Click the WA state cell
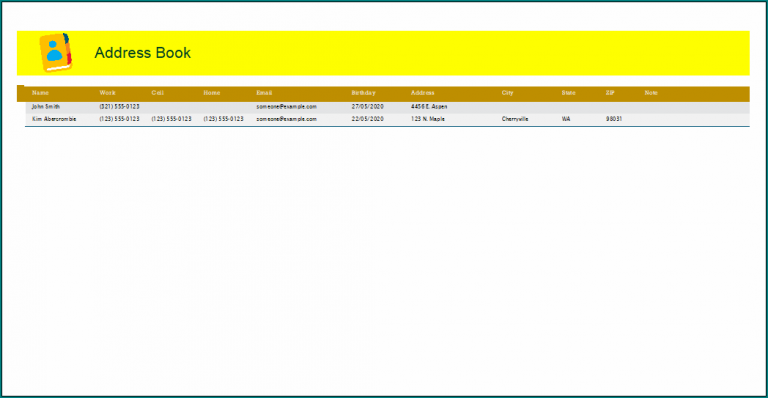Screen dimensions: 768x398 pyautogui.click(x=566, y=119)
